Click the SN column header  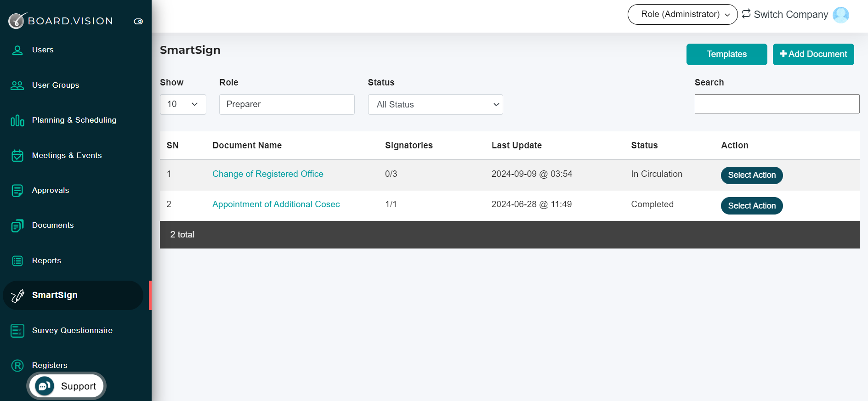172,146
